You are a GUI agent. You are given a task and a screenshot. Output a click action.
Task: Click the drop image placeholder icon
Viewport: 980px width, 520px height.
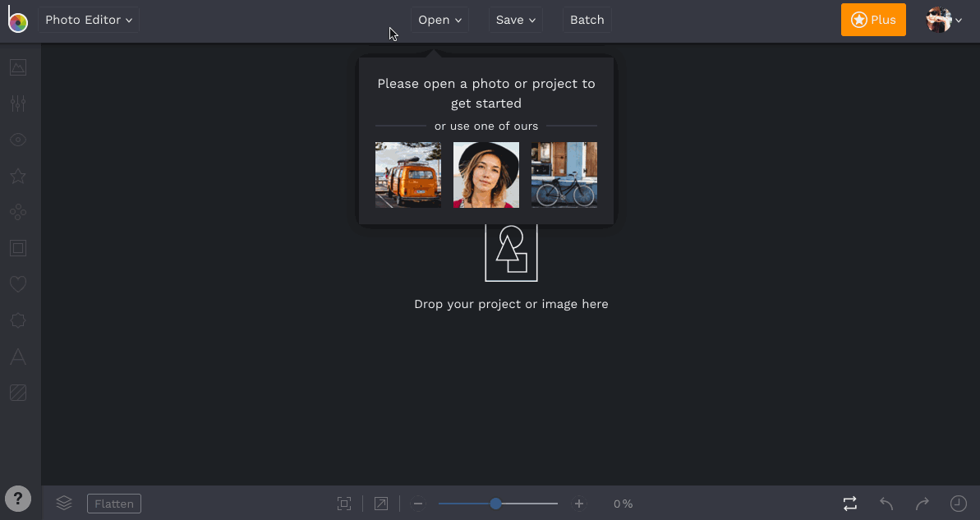(511, 252)
